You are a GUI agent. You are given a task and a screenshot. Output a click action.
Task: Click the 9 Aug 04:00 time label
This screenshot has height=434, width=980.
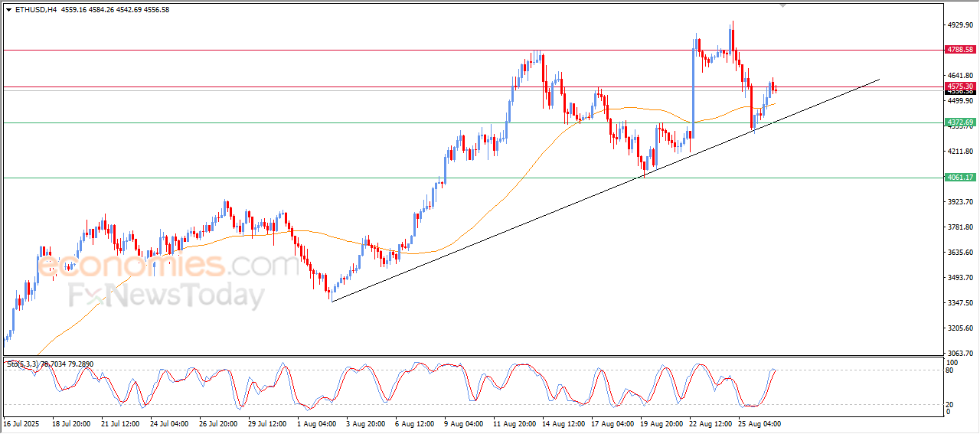pos(462,423)
